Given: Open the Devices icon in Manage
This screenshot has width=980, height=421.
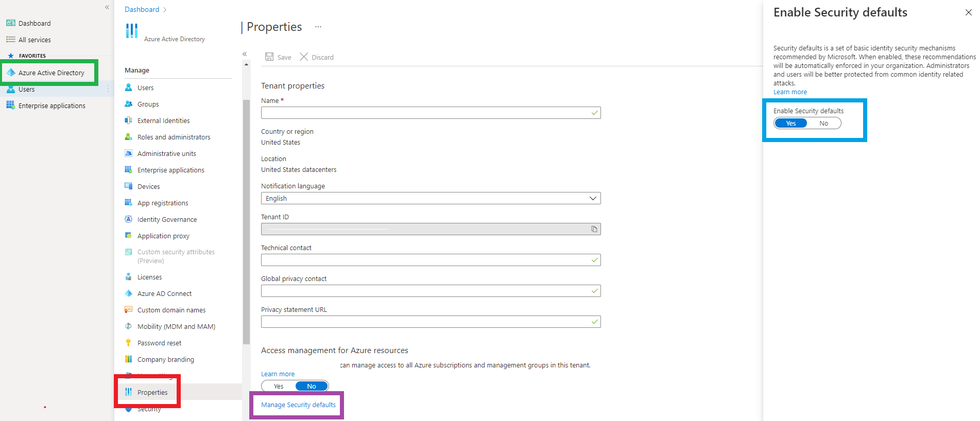Looking at the screenshot, I should [x=129, y=186].
